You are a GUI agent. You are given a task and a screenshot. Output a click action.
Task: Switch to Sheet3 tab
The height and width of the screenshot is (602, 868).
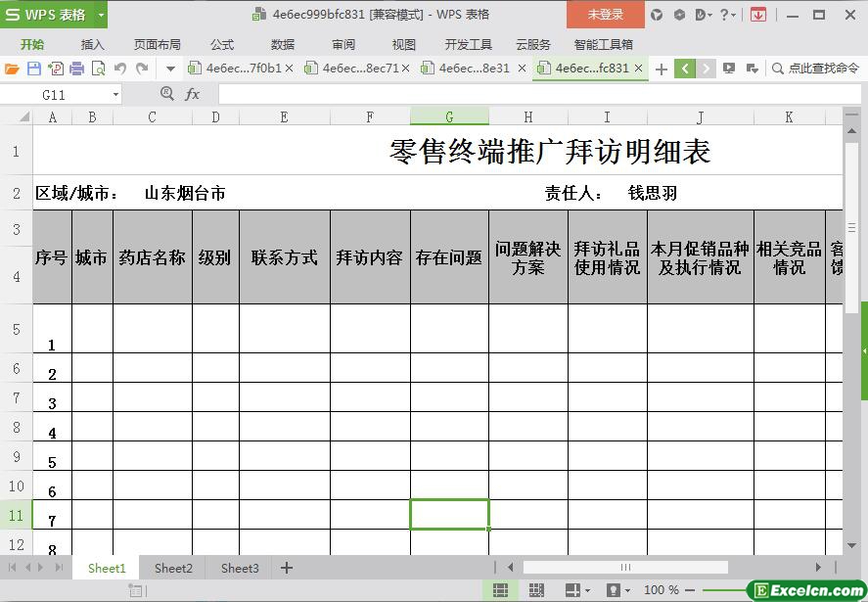click(240, 568)
